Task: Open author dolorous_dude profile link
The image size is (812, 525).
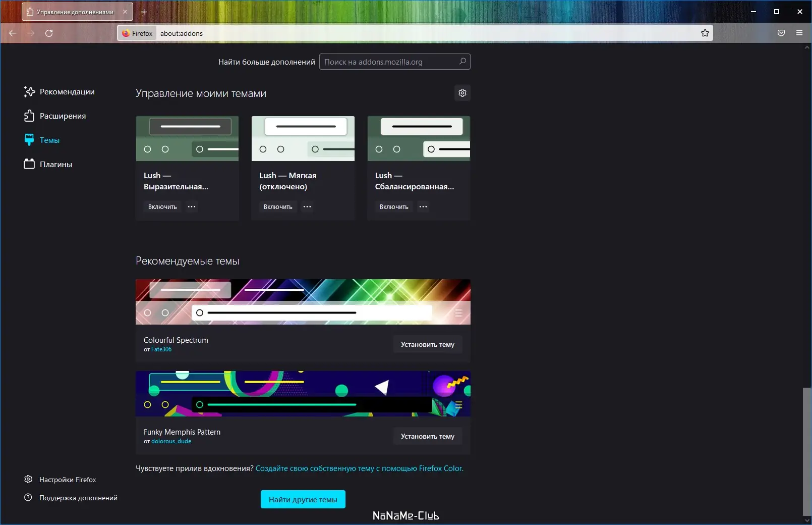Action: point(171,441)
